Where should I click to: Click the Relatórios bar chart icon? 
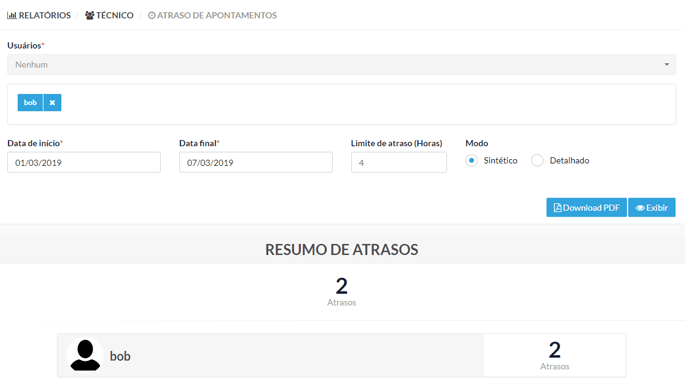(x=12, y=15)
